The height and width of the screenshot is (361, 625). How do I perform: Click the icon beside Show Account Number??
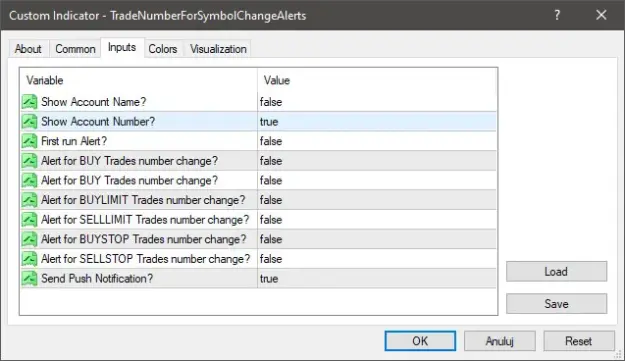[29, 122]
